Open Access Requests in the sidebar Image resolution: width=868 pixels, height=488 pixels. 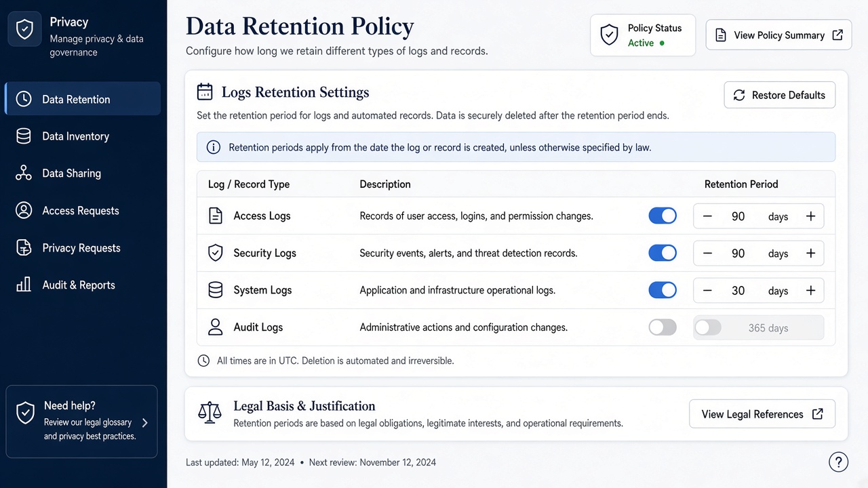tap(83, 211)
